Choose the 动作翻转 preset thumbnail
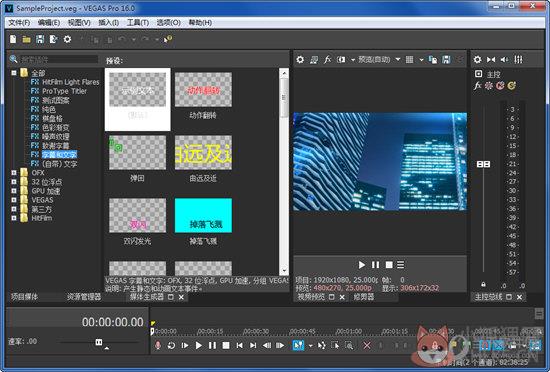 [x=203, y=90]
